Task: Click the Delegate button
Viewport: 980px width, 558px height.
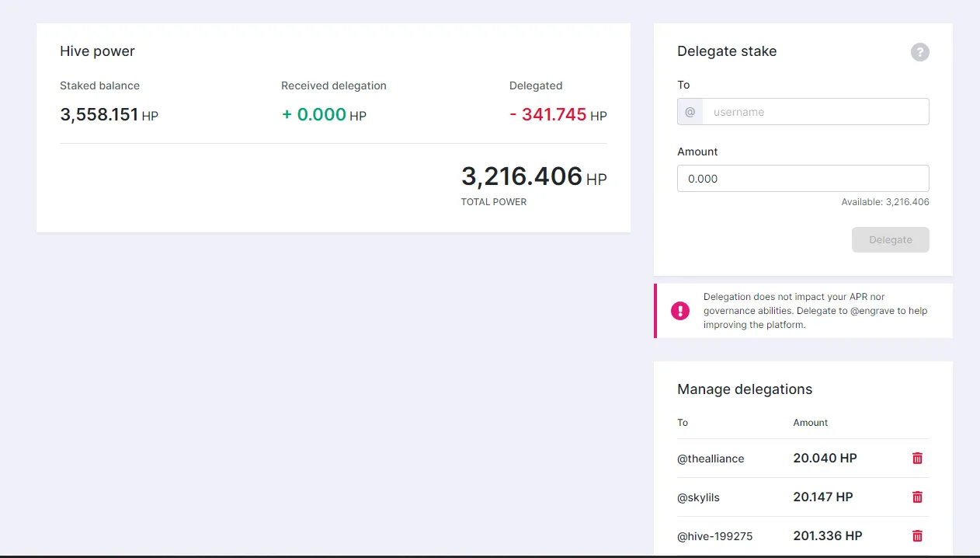Action: pyautogui.click(x=890, y=239)
